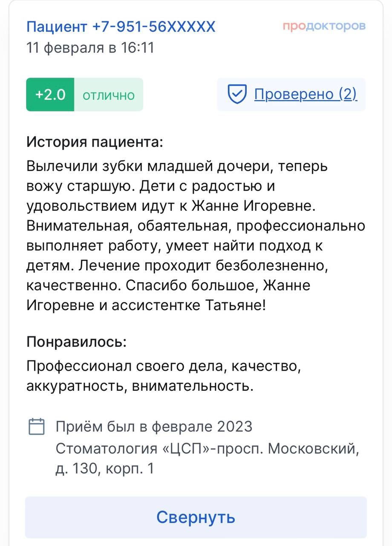Click the green +2.0 rating badge
Image resolution: width=392 pixels, height=546 pixels.
[50, 95]
